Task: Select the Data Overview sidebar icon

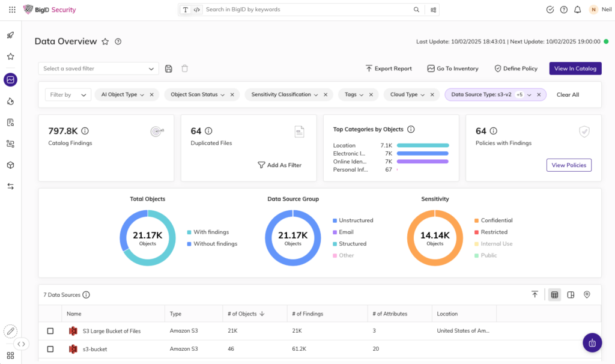Action: click(x=11, y=80)
